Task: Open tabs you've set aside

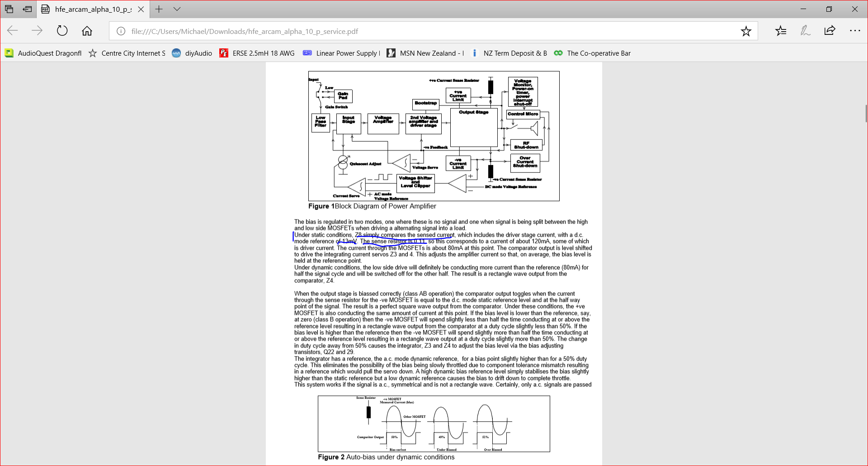Action: pos(9,9)
